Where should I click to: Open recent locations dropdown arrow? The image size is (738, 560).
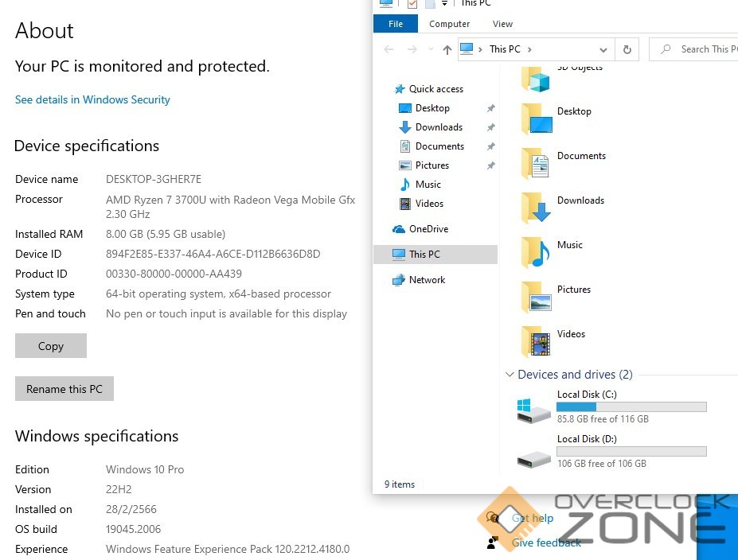click(431, 49)
